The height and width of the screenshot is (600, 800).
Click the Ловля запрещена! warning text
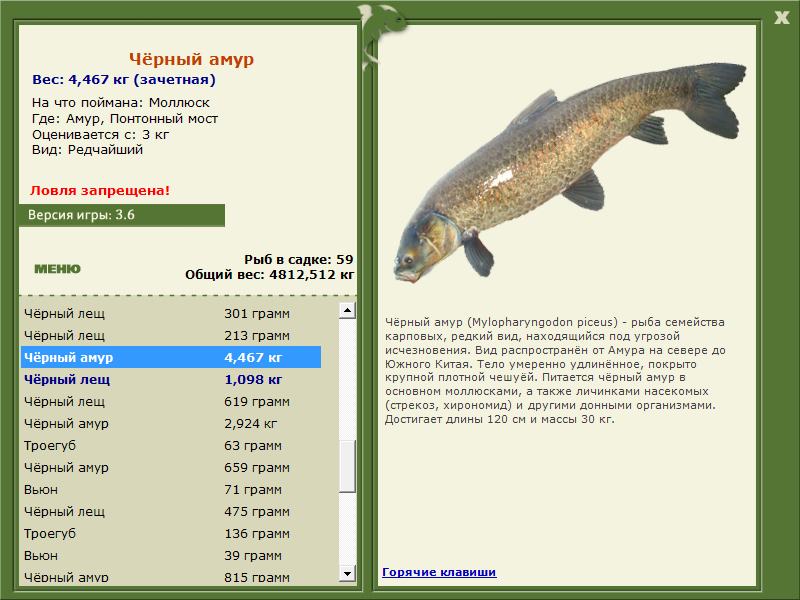(100, 190)
